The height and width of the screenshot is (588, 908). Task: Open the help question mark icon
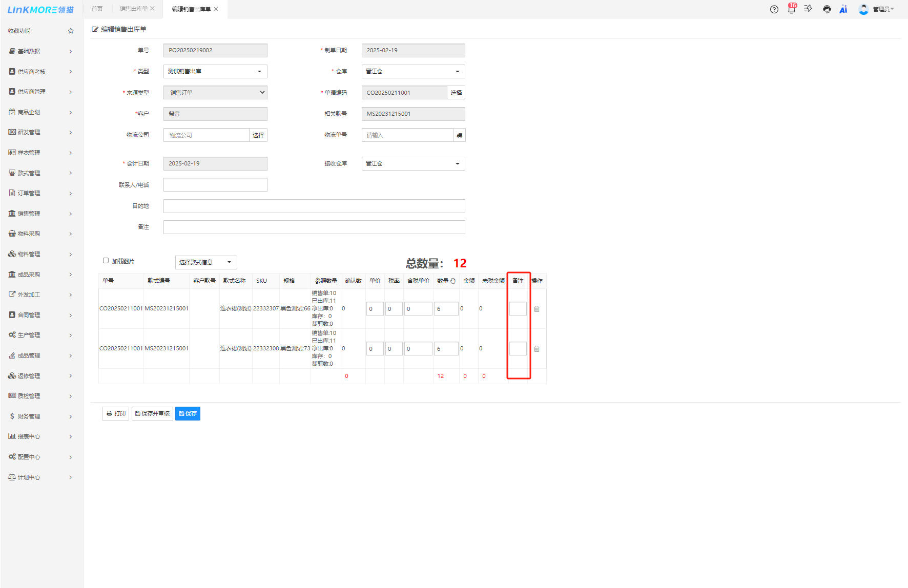774,9
